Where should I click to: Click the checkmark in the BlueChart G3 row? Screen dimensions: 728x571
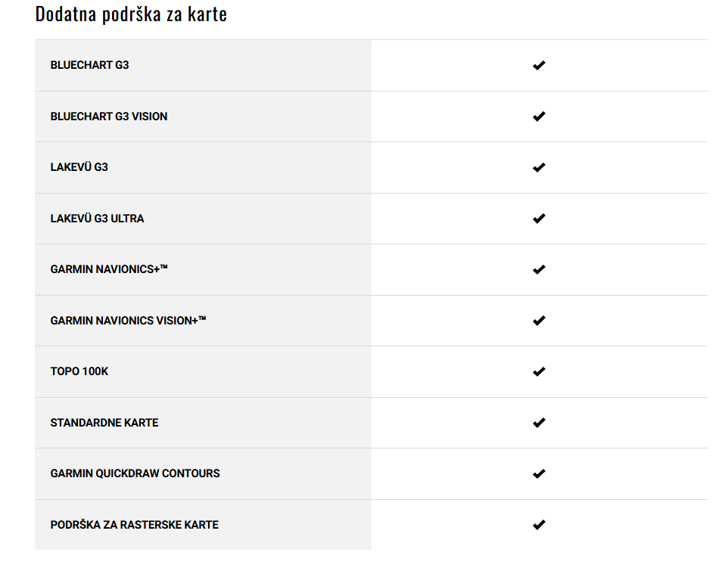click(x=539, y=65)
